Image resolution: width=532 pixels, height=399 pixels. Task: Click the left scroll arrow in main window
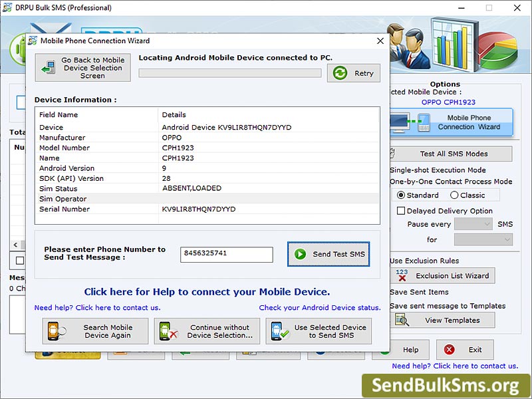[x=15, y=245]
